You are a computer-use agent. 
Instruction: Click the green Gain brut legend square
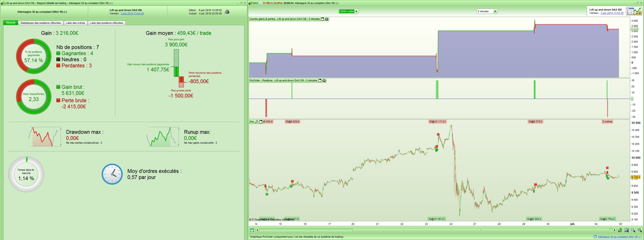coord(58,87)
